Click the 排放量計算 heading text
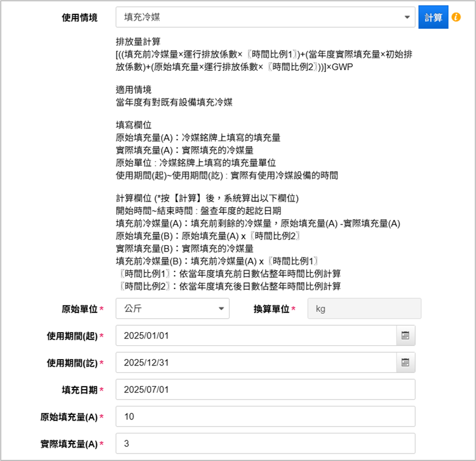 138,42
